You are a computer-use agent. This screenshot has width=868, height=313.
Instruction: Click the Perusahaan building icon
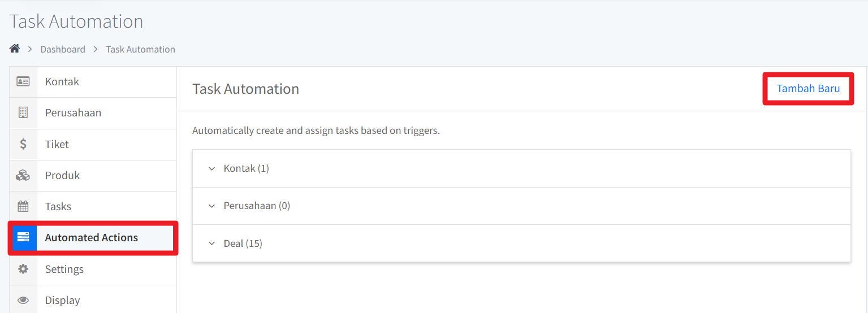coord(23,112)
